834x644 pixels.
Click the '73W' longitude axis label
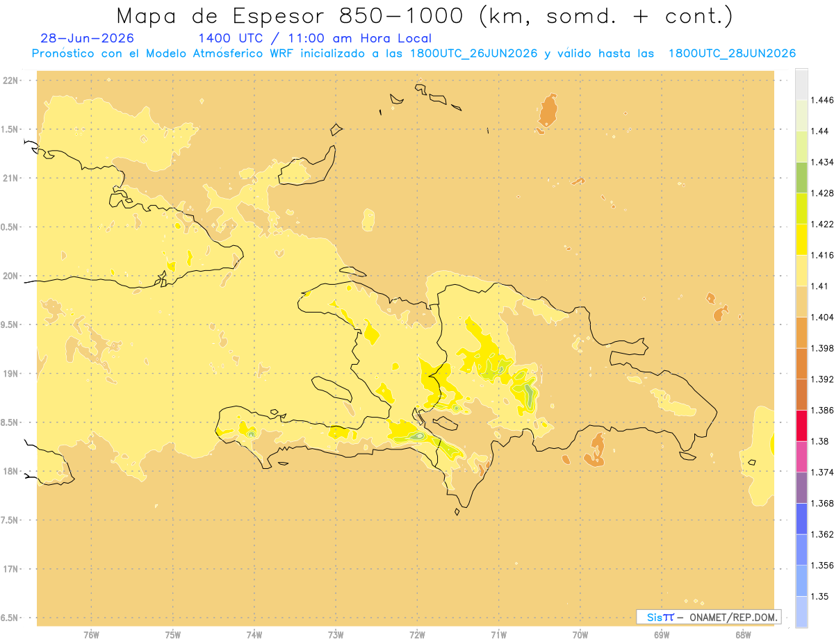(336, 635)
